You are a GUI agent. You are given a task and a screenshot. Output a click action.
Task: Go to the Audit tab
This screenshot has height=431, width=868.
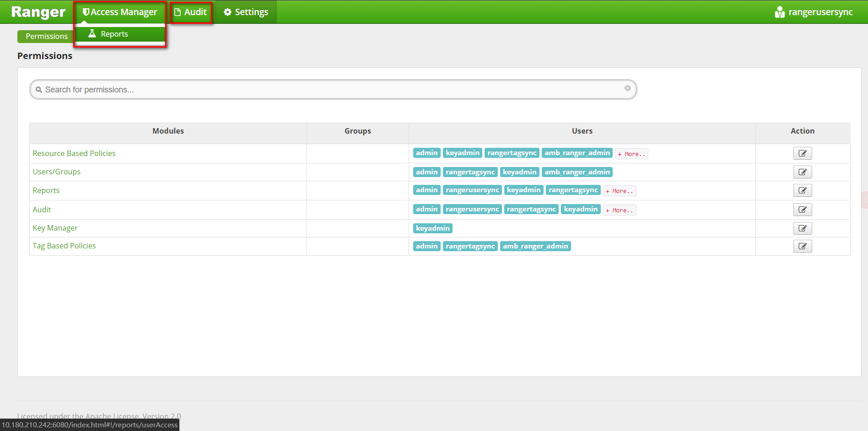pos(191,12)
